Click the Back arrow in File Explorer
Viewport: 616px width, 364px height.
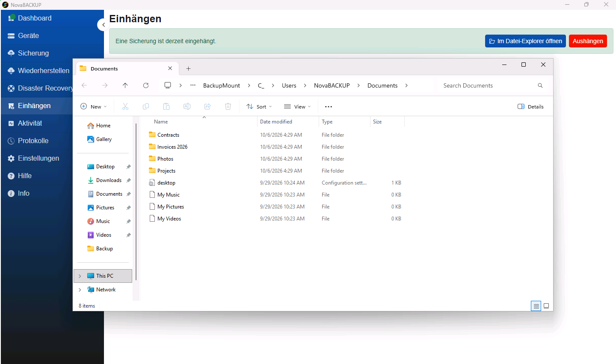coord(84,85)
